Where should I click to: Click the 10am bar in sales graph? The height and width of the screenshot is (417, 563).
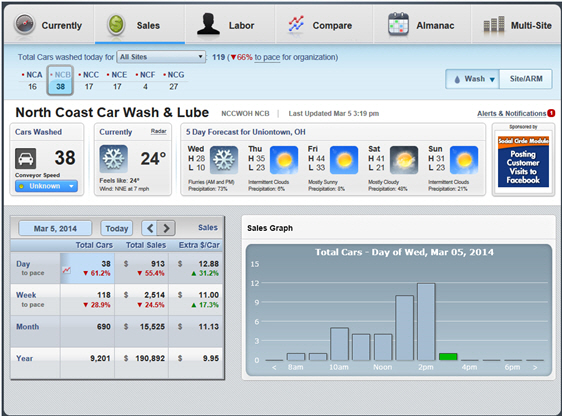tap(339, 344)
